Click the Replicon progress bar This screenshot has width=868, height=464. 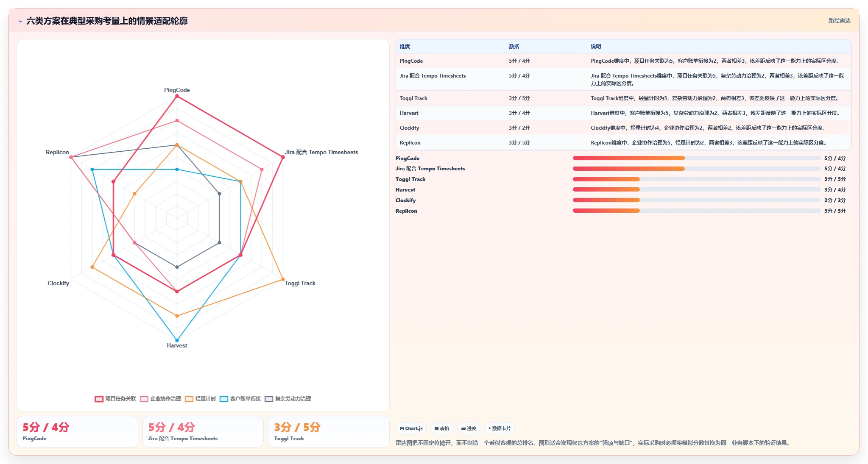[x=697, y=211]
